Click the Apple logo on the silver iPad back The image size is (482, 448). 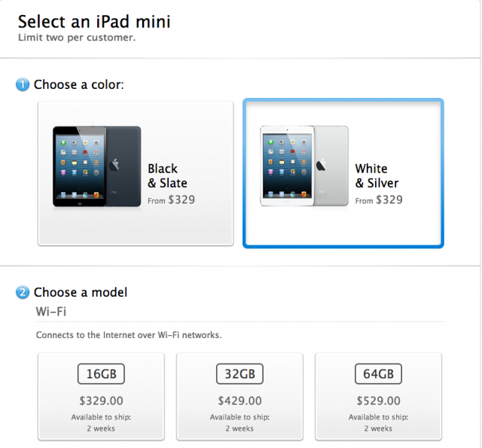coord(322,165)
